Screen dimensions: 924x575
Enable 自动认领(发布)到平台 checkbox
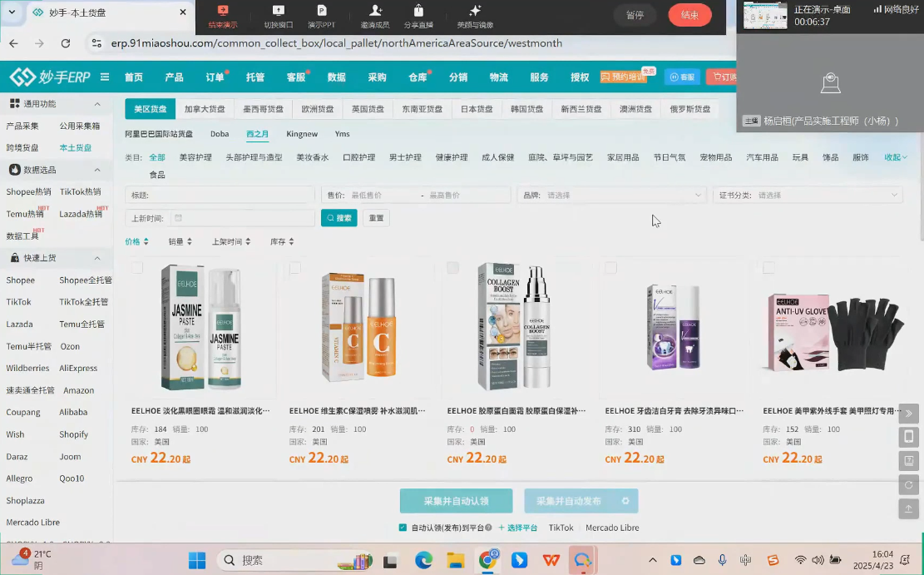coord(401,528)
